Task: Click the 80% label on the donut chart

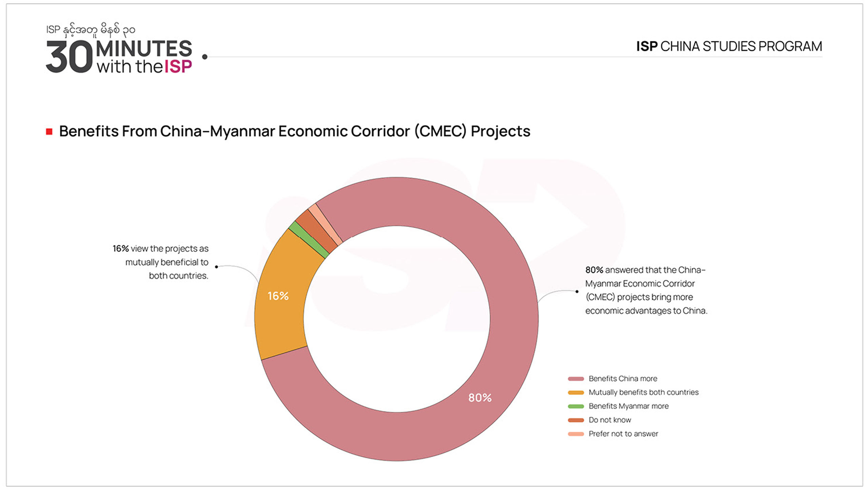Action: tap(480, 398)
